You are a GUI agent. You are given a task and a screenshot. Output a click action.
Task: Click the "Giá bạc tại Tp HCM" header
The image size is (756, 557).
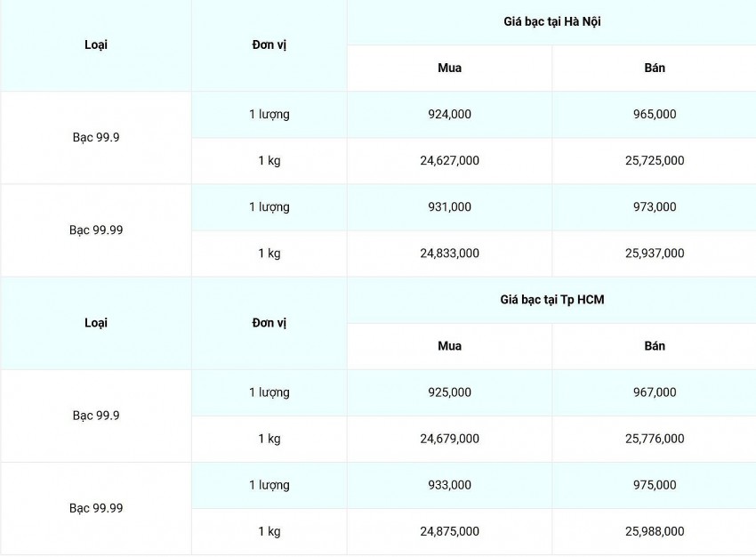551,300
